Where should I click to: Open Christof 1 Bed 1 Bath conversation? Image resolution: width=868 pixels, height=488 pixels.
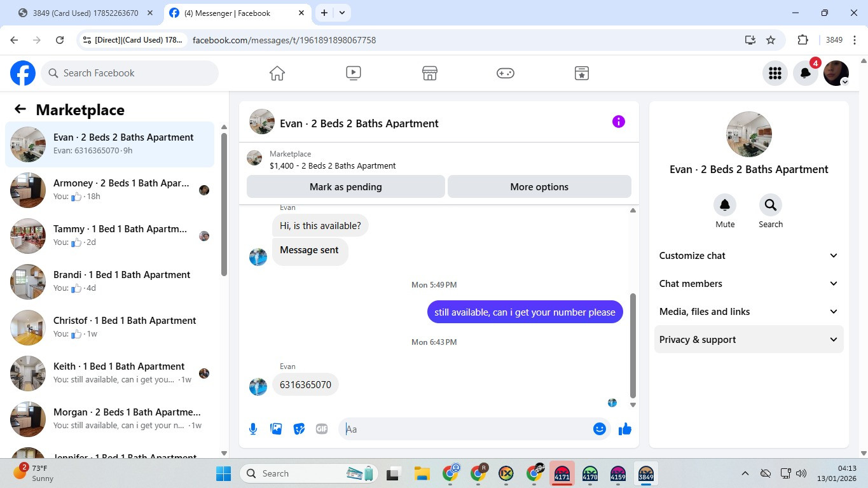click(x=110, y=328)
